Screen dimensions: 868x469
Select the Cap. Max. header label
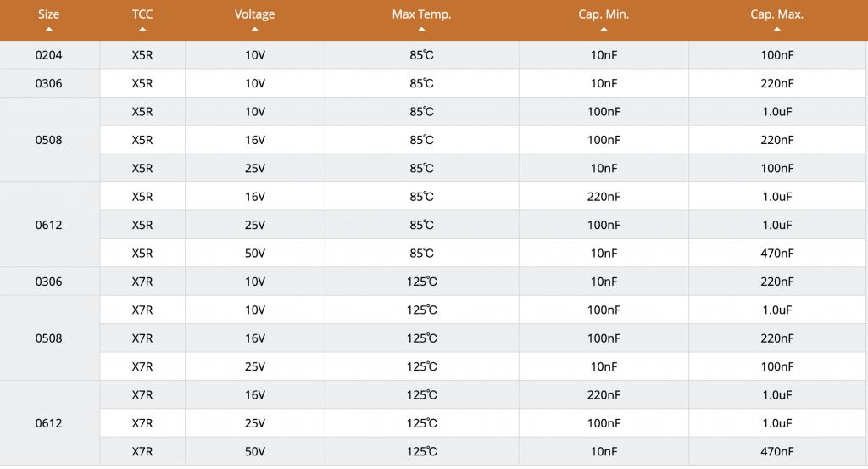click(x=777, y=14)
